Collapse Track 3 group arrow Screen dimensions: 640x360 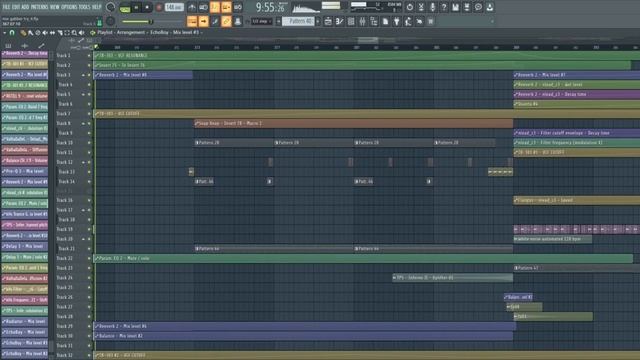[x=83, y=75]
